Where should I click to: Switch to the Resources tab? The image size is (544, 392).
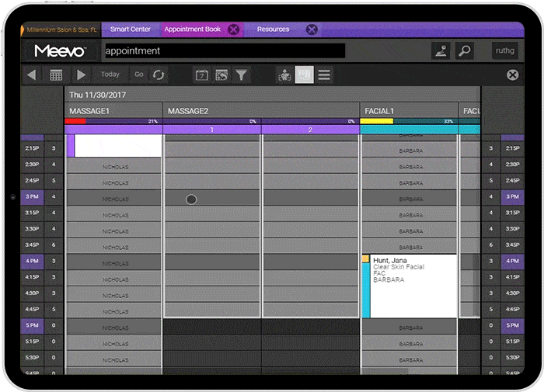coord(273,29)
